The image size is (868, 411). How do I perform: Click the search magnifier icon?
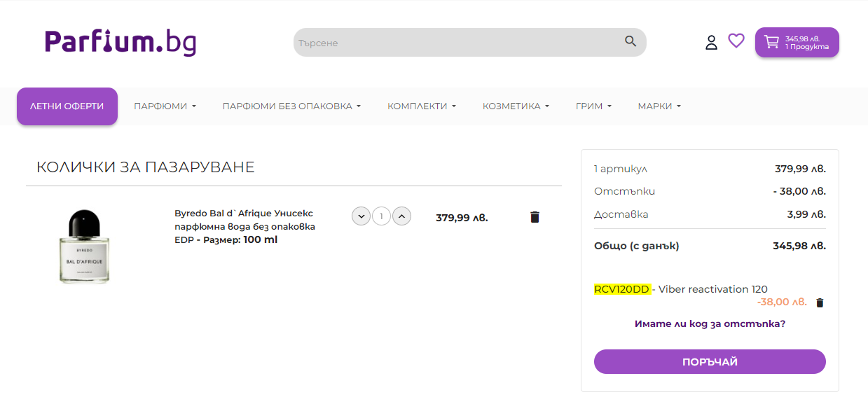(x=631, y=42)
